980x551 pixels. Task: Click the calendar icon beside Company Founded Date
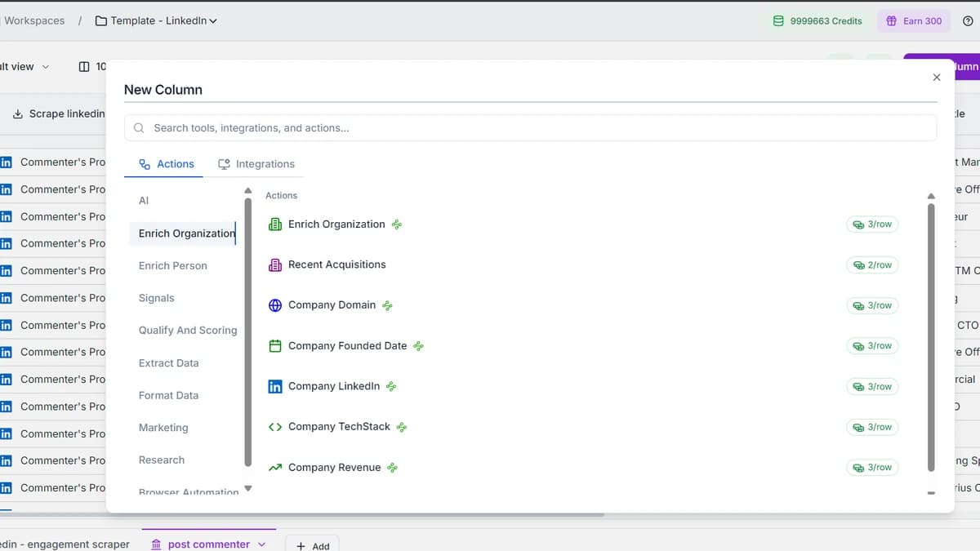(274, 345)
